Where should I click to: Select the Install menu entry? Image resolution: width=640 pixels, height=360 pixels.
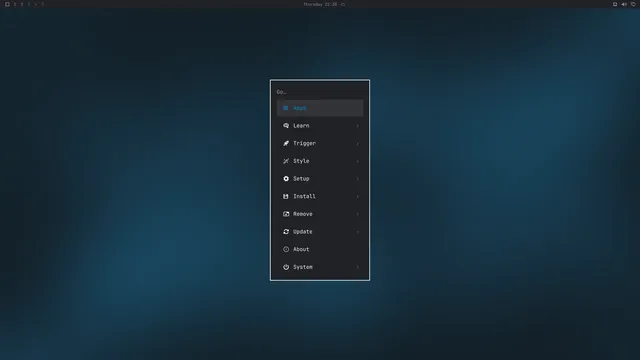pyautogui.click(x=320, y=196)
